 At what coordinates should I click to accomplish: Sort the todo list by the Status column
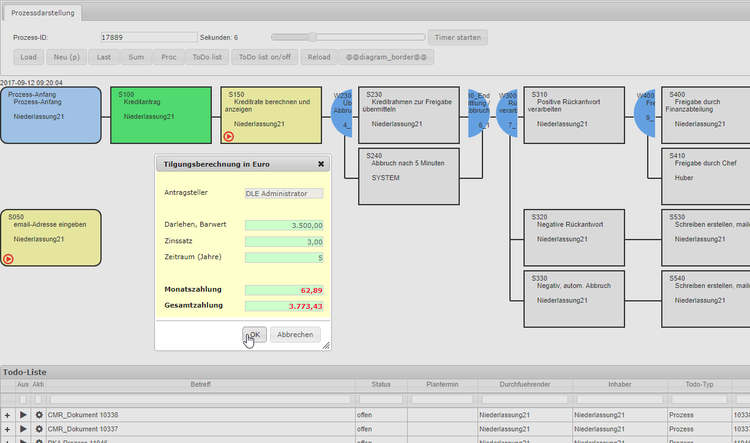381,383
